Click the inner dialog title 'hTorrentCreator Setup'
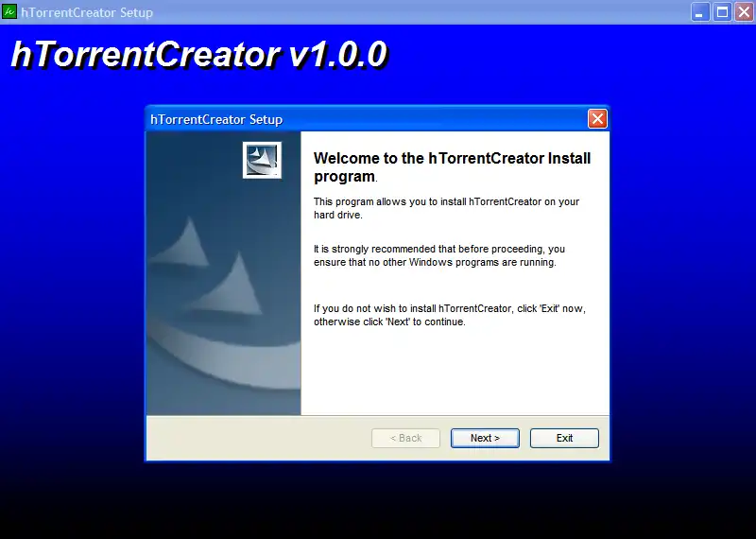This screenshot has height=539, width=756. click(216, 120)
